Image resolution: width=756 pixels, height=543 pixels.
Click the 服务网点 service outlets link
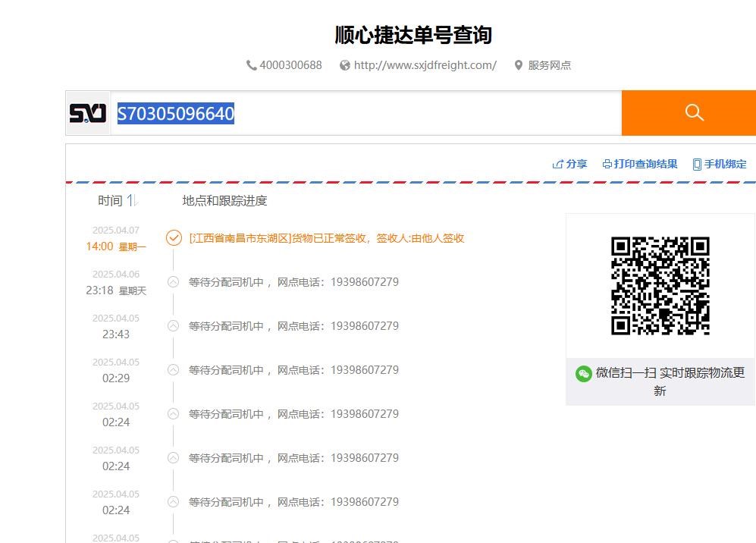click(x=549, y=65)
